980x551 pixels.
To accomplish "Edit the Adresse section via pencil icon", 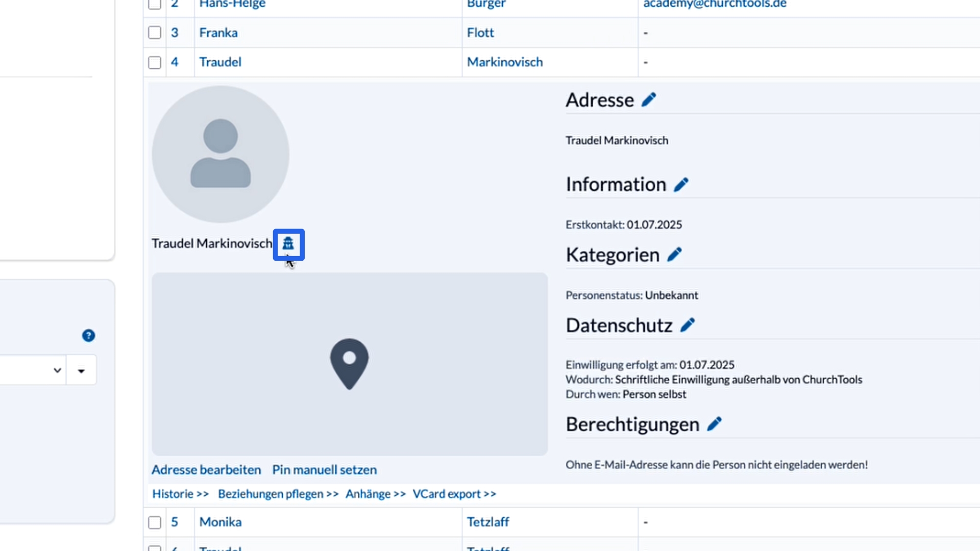I will 649,99.
